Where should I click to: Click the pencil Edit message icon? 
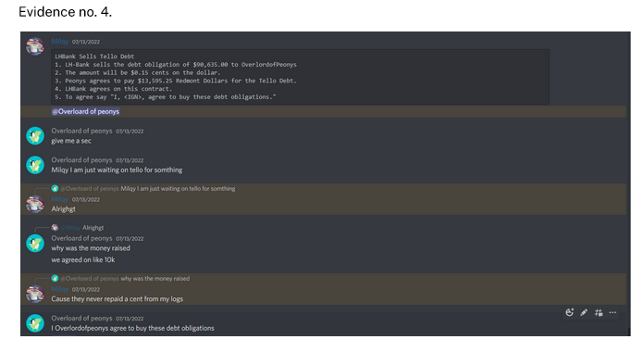(x=584, y=313)
